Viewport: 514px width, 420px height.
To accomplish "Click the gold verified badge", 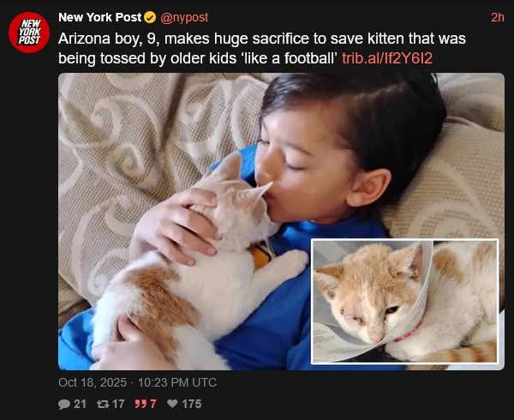I will pyautogui.click(x=150, y=17).
